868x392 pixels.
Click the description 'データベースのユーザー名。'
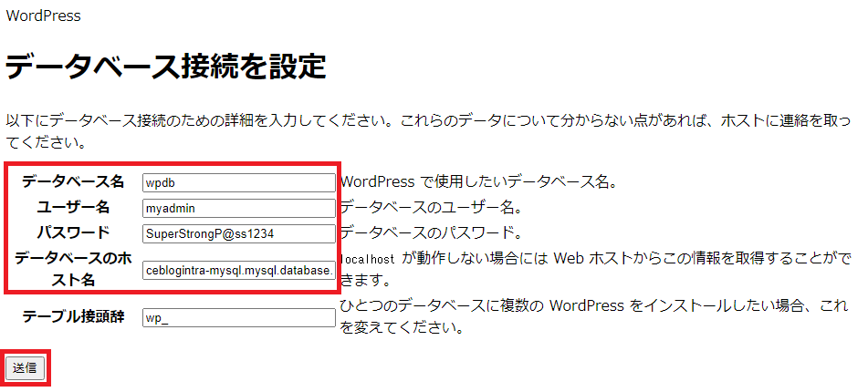(x=432, y=208)
